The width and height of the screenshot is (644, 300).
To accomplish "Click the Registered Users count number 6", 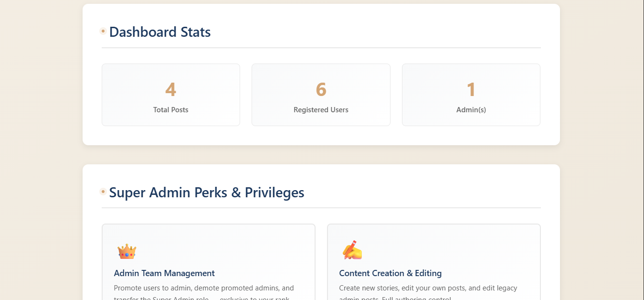I will 321,90.
